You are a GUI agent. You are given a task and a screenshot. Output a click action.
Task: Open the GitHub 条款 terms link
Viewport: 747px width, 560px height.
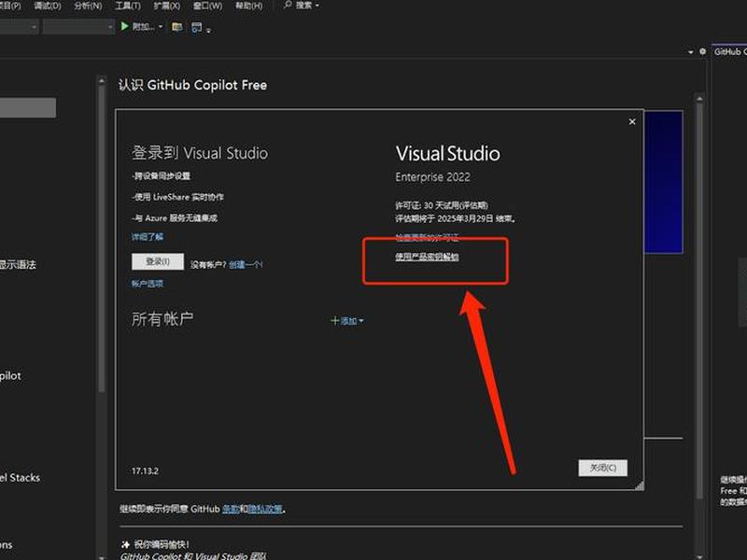point(231,509)
